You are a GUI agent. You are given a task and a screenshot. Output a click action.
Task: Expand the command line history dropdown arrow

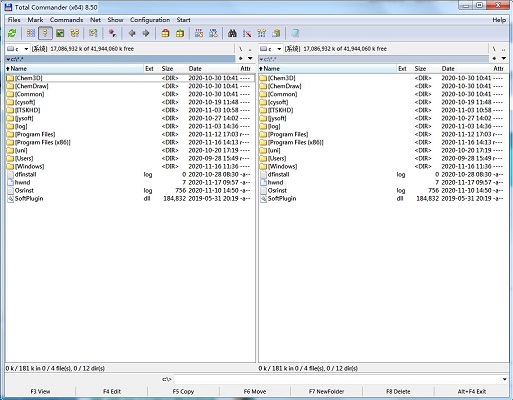[x=504, y=379]
